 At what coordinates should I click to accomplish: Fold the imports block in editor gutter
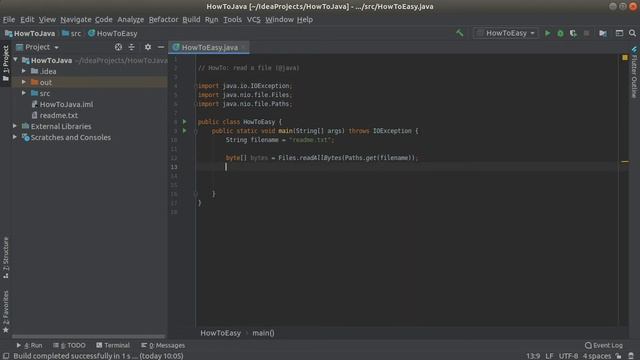point(196,86)
